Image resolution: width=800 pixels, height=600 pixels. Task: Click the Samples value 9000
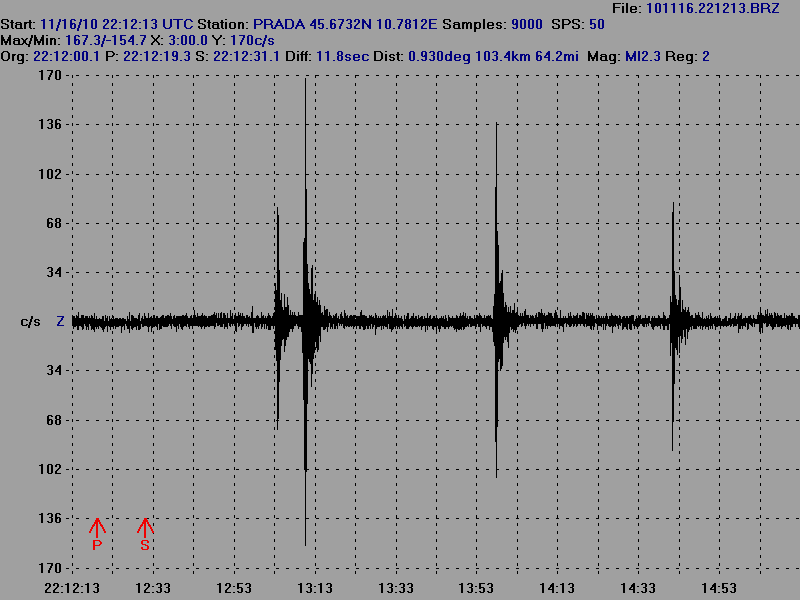tap(527, 24)
